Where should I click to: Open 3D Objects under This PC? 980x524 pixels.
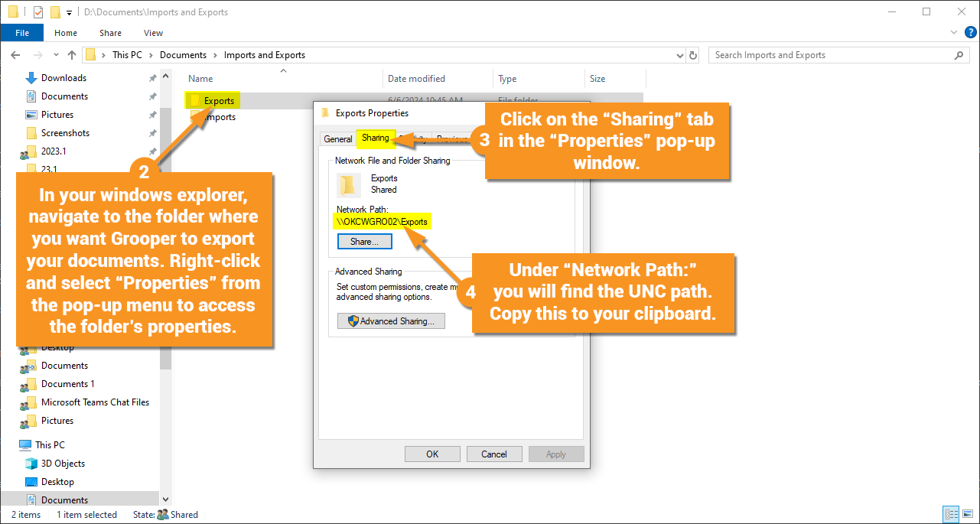click(63, 464)
